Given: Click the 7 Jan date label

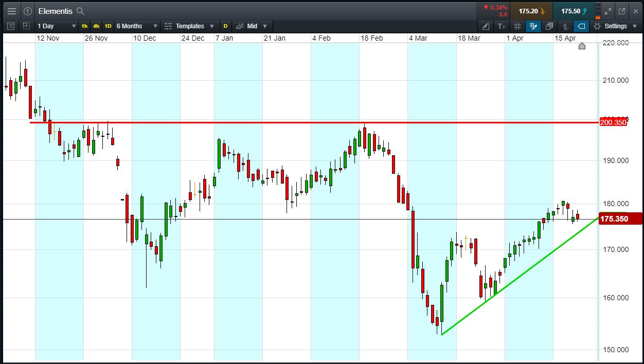Looking at the screenshot, I should (x=224, y=38).
